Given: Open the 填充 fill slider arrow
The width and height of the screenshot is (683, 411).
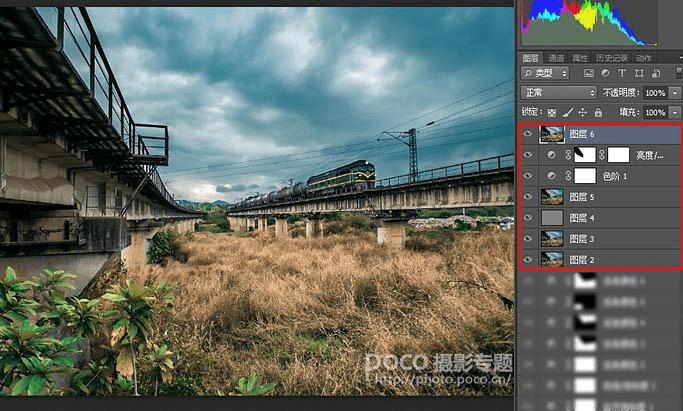Looking at the screenshot, I should (676, 113).
